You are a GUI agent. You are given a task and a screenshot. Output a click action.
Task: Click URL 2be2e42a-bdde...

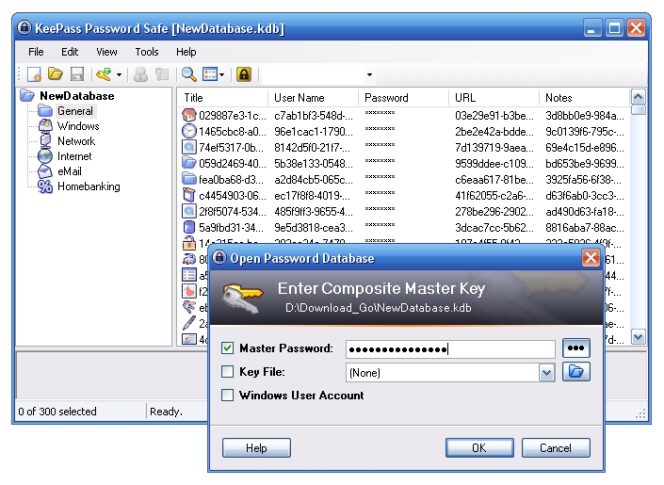tap(494, 132)
